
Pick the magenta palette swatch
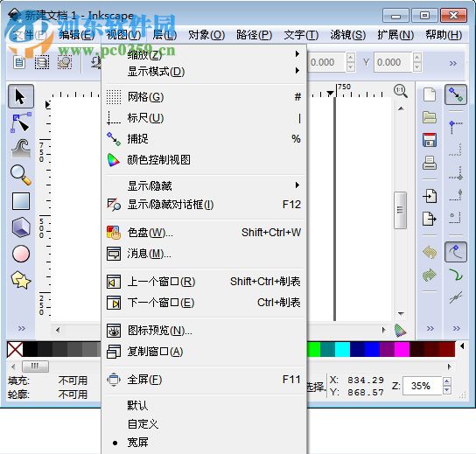402,349
